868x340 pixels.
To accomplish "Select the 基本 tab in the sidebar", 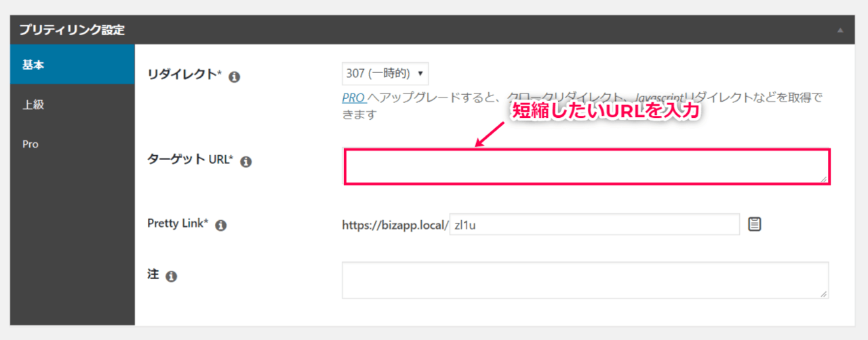I will (73, 64).
